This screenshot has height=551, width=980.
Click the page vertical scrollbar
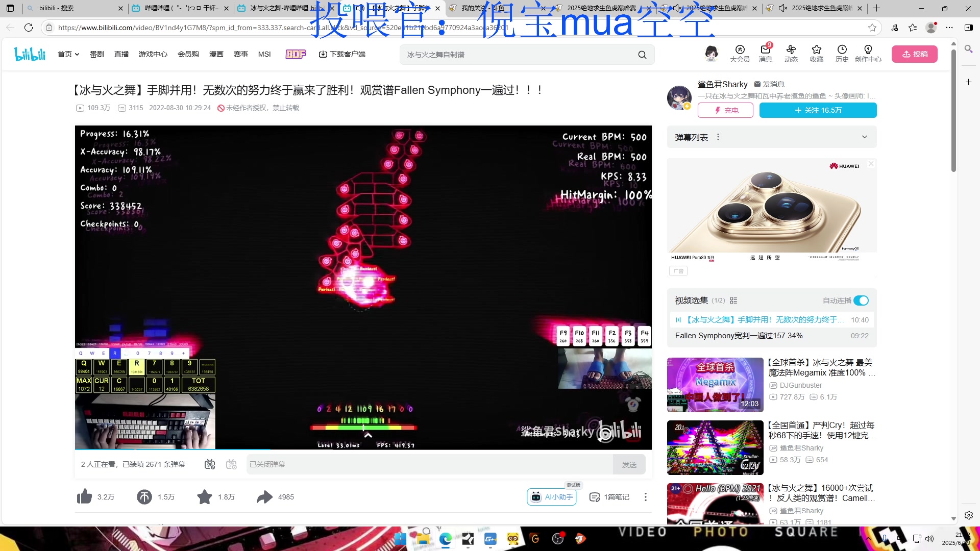pyautogui.click(x=953, y=110)
